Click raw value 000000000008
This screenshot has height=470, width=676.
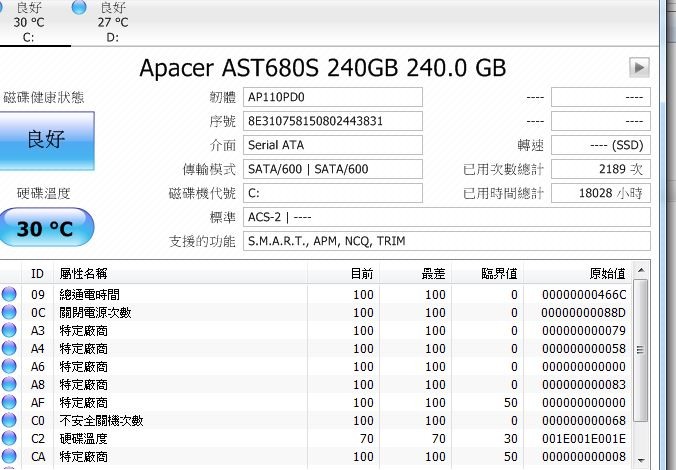click(584, 456)
